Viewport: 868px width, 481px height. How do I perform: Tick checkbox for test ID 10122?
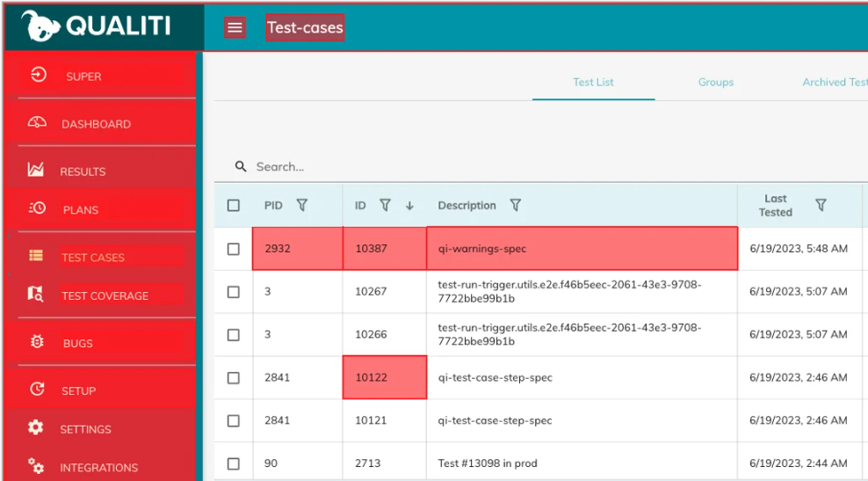(234, 378)
